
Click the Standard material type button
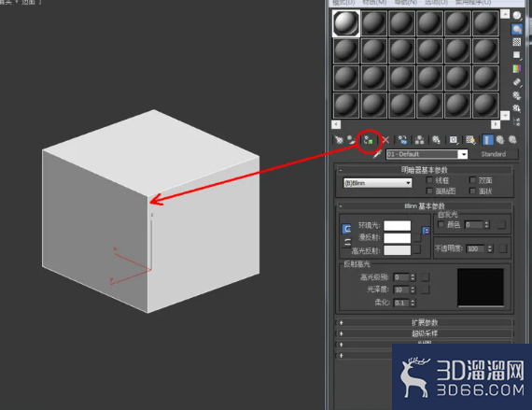click(494, 154)
